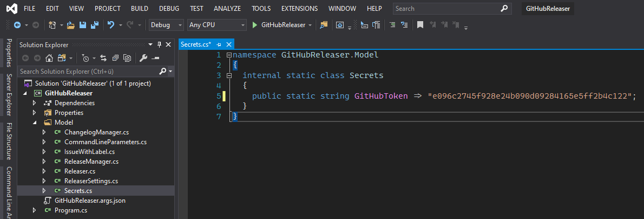Click the Save All icon
This screenshot has height=219, width=644.
pos(95,25)
